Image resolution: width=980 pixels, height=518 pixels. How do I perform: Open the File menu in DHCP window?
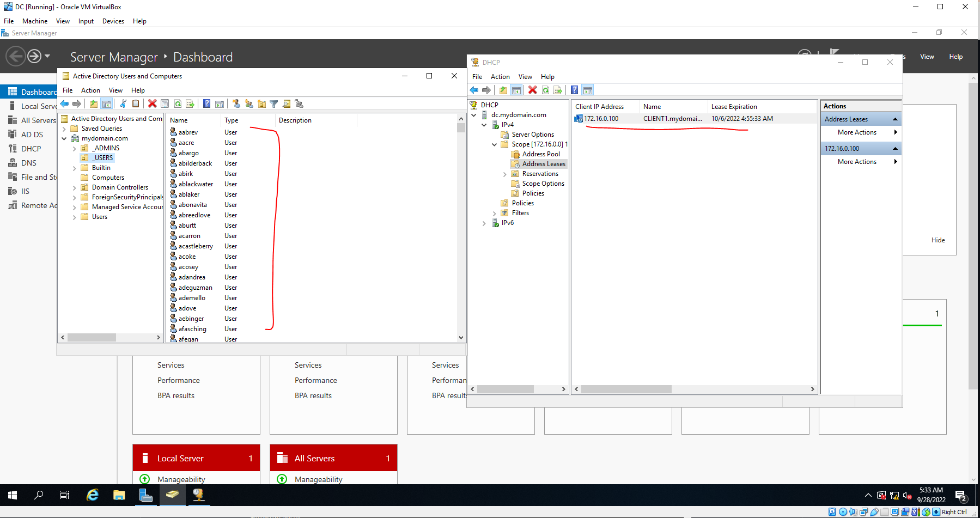click(477, 77)
